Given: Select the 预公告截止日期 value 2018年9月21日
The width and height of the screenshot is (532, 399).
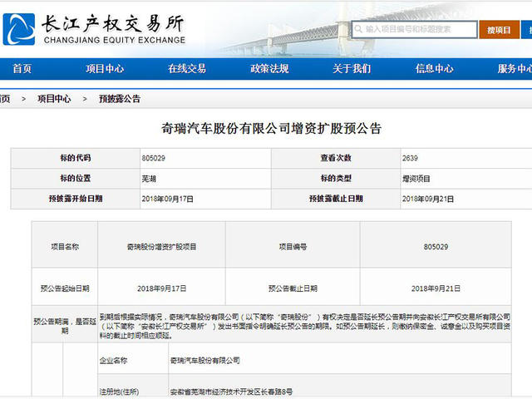Looking at the screenshot, I should 436,288.
